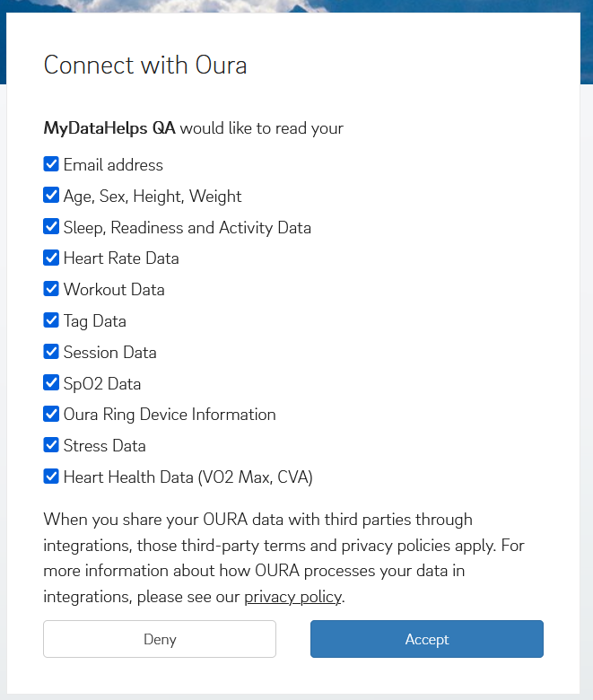The image size is (593, 700).
Task: Toggle the Heart Rate Data checkbox
Action: 51,258
